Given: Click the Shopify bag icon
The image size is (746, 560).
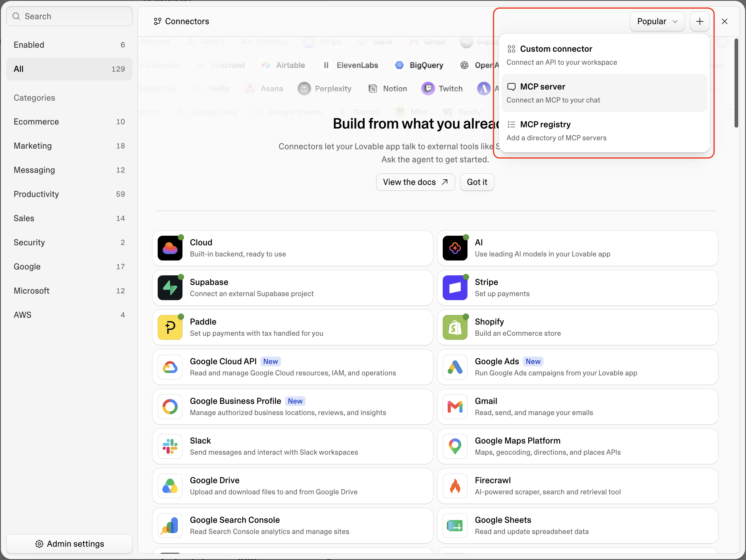Looking at the screenshot, I should pos(455,327).
